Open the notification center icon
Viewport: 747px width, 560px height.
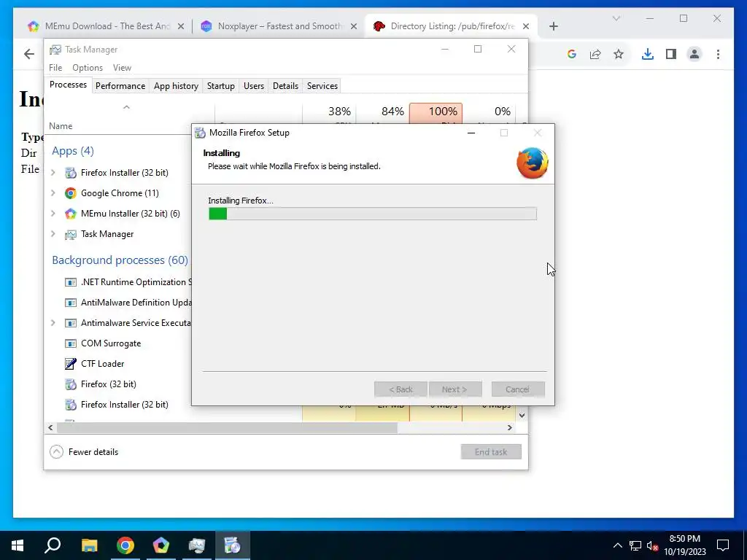pos(723,545)
